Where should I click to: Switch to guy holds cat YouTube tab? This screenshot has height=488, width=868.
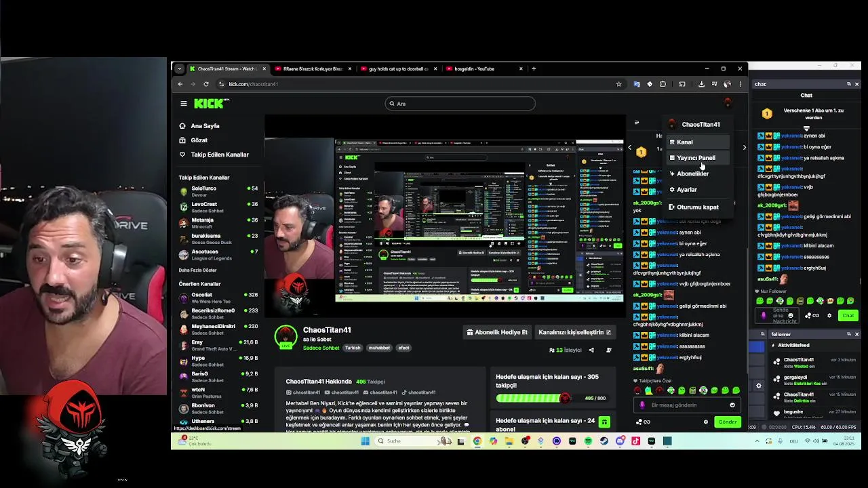click(x=399, y=68)
